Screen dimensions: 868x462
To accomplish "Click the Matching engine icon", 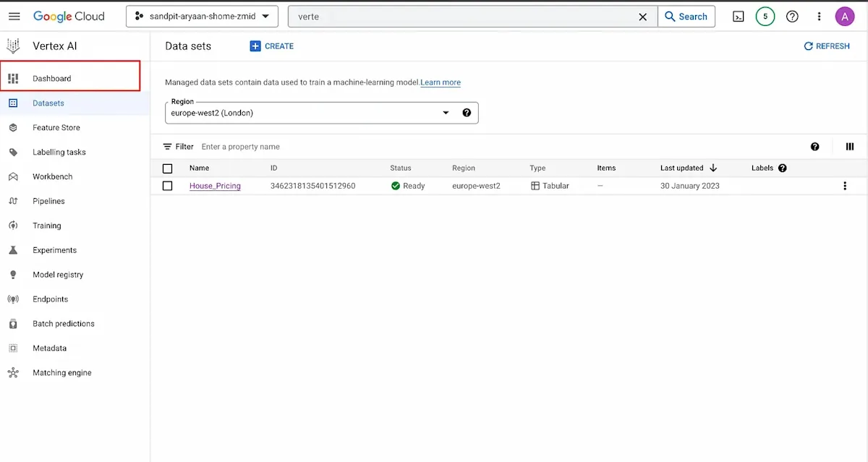I will point(13,373).
